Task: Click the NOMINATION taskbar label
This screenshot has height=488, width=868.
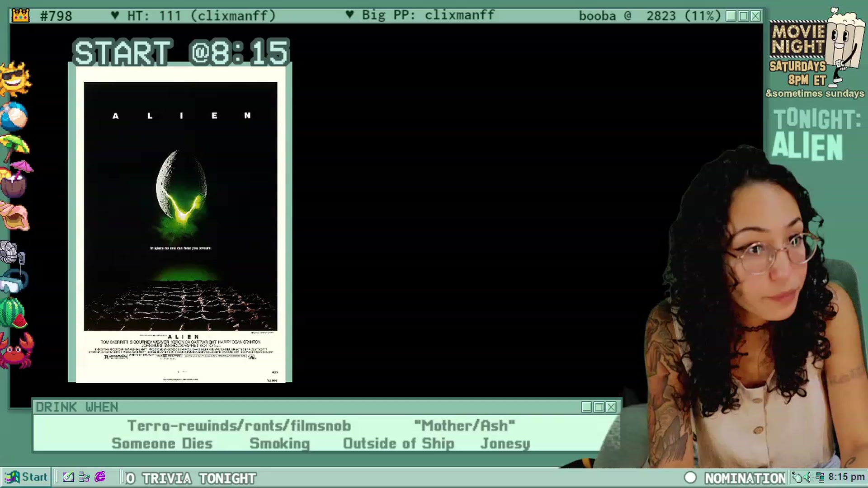Action: 745,478
